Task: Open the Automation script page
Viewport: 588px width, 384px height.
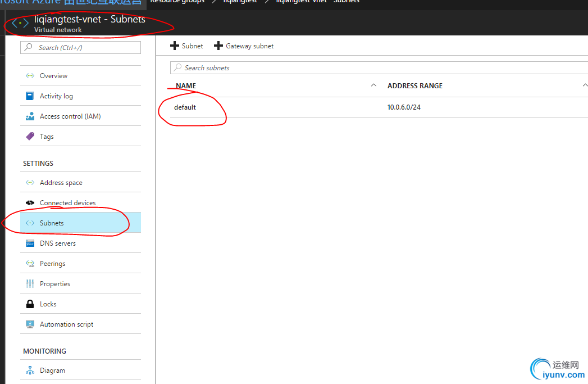Action: [81, 324]
